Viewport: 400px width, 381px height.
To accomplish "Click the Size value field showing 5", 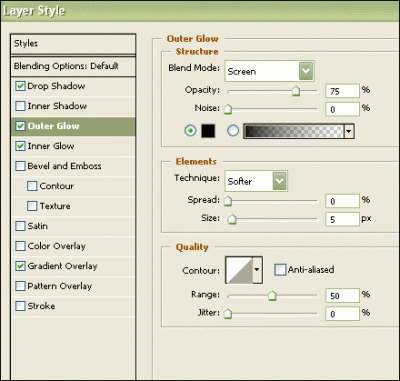I will tap(342, 219).
